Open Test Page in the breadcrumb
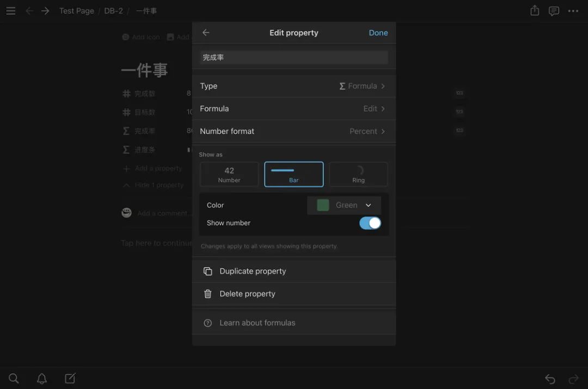Viewport: 588px width, 389px height. click(x=77, y=11)
